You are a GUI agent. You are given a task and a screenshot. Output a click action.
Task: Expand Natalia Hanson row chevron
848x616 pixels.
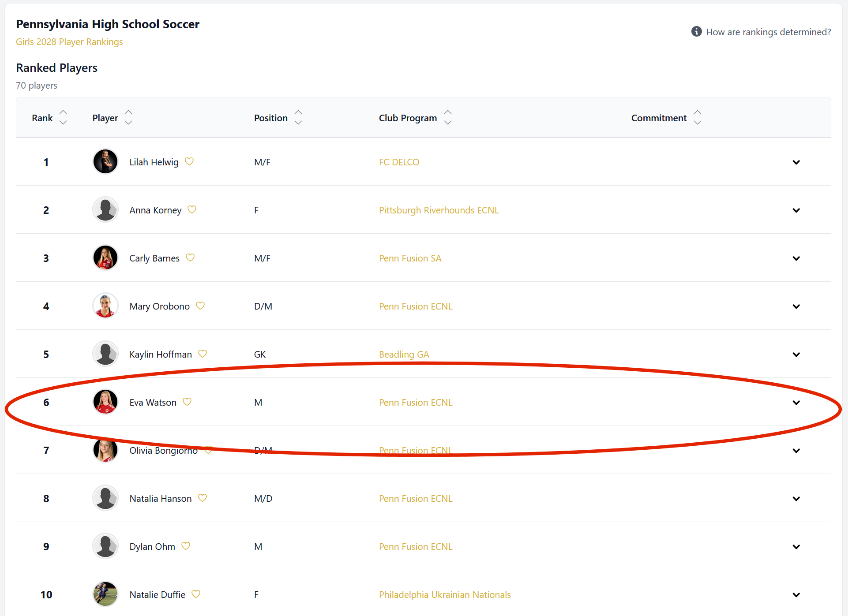pos(796,499)
